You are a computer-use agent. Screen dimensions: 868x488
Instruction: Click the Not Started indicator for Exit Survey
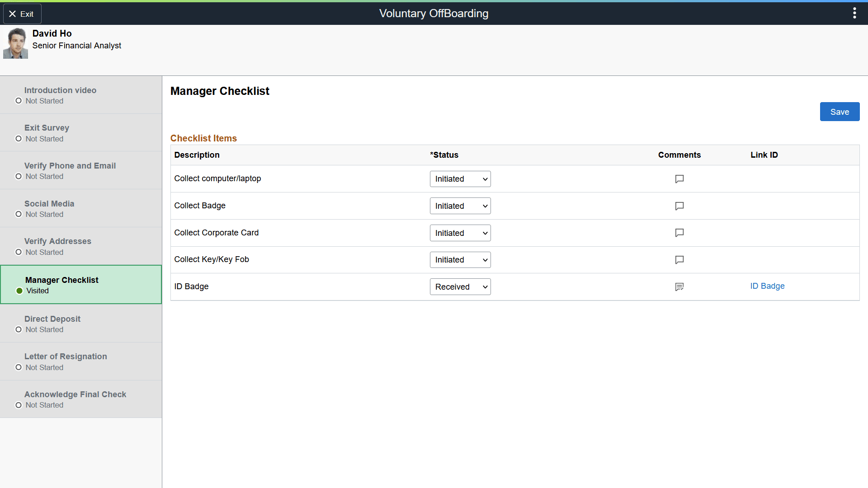coord(19,139)
